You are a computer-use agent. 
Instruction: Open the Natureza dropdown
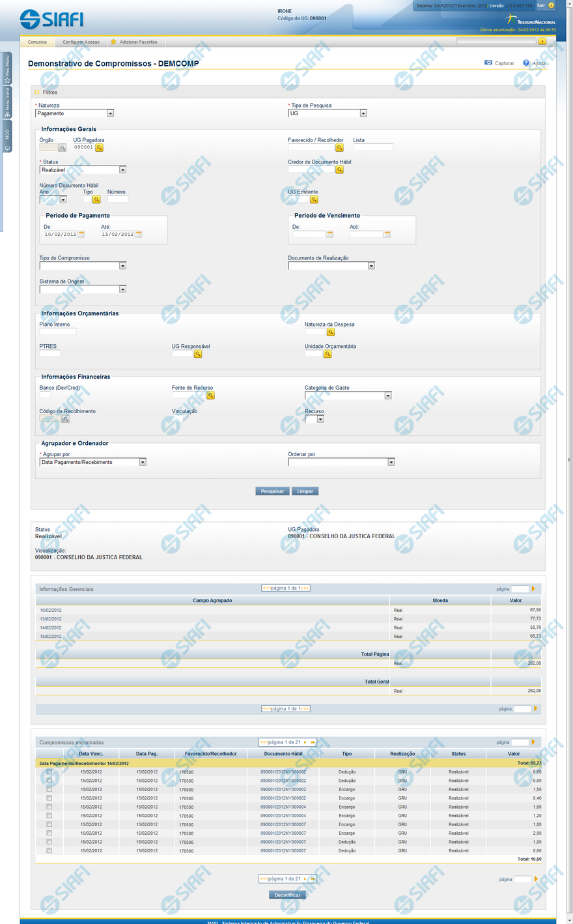[110, 113]
